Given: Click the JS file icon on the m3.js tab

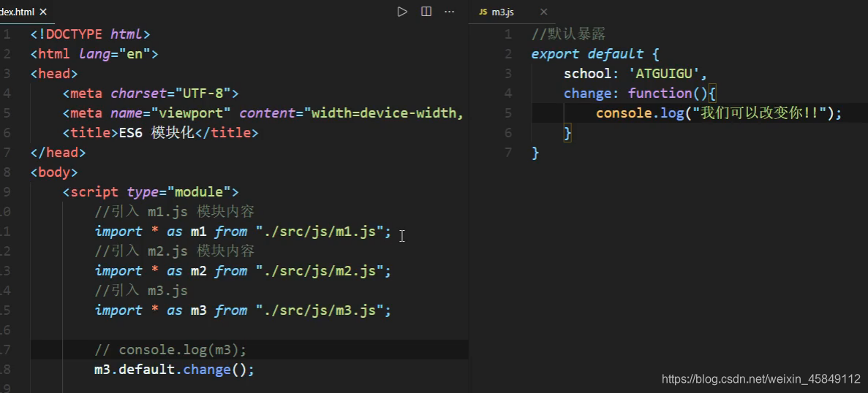Looking at the screenshot, I should 483,12.
